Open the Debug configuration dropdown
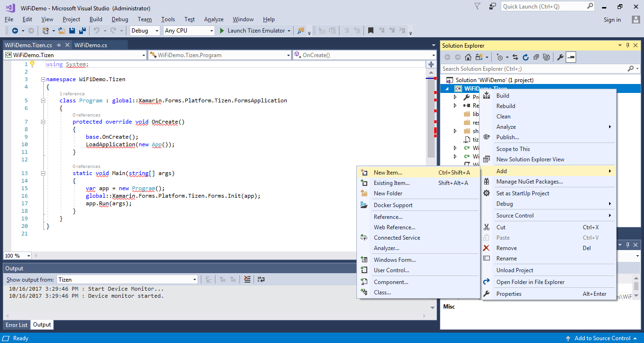644x343 pixels. click(145, 31)
